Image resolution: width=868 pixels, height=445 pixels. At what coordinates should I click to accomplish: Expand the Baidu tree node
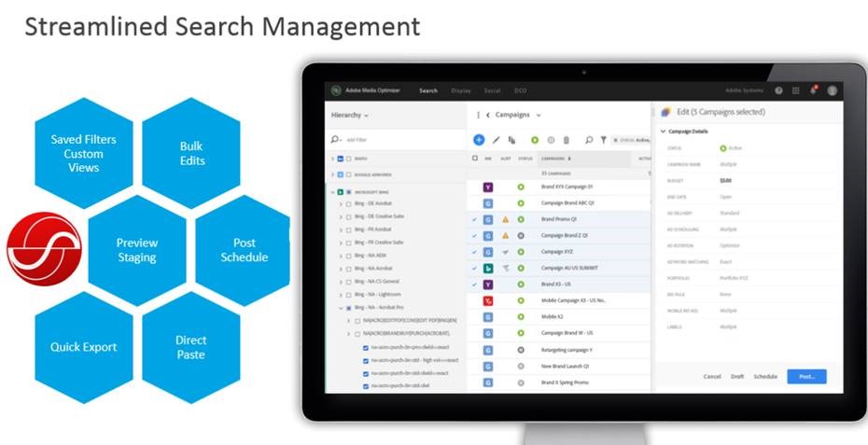tap(332, 159)
